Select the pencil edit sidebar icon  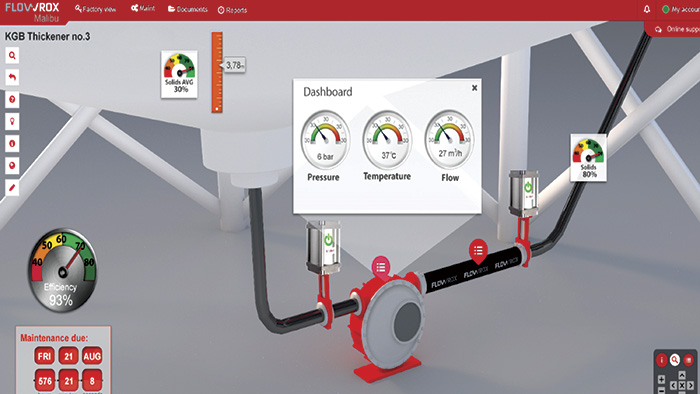pos(12,187)
